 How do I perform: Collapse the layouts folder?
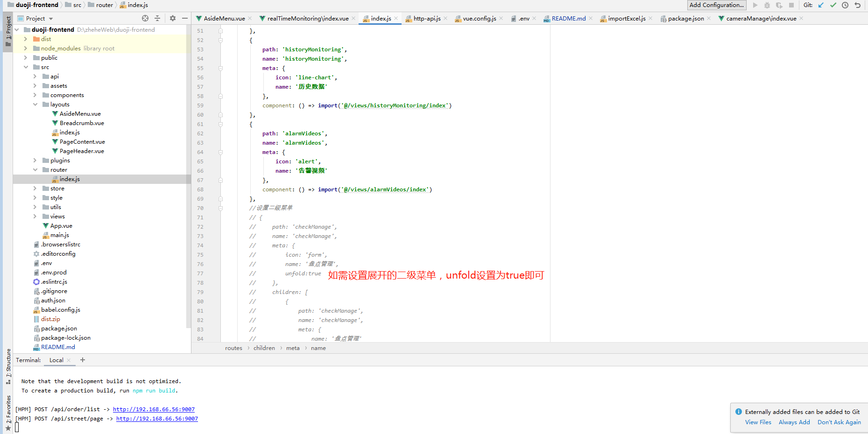[35, 105]
